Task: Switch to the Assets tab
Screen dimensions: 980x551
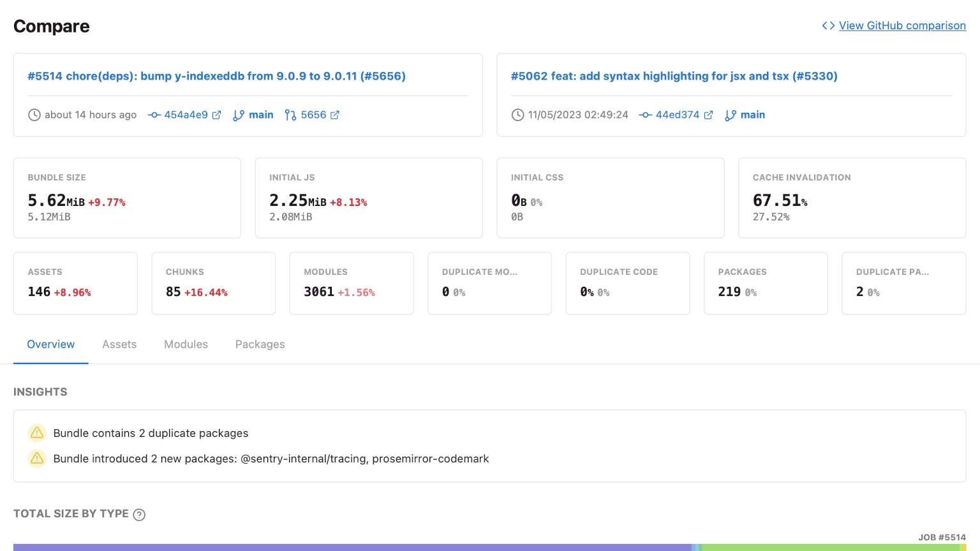Action: [x=119, y=344]
